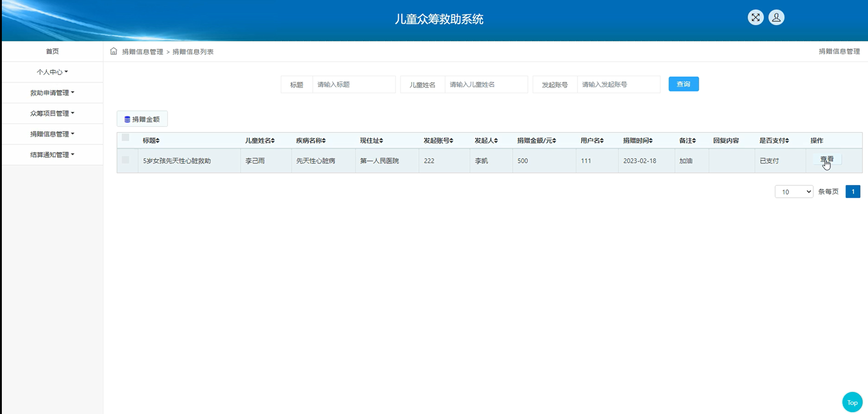Click the 查询 search button
The width and height of the screenshot is (868, 414).
click(x=683, y=84)
